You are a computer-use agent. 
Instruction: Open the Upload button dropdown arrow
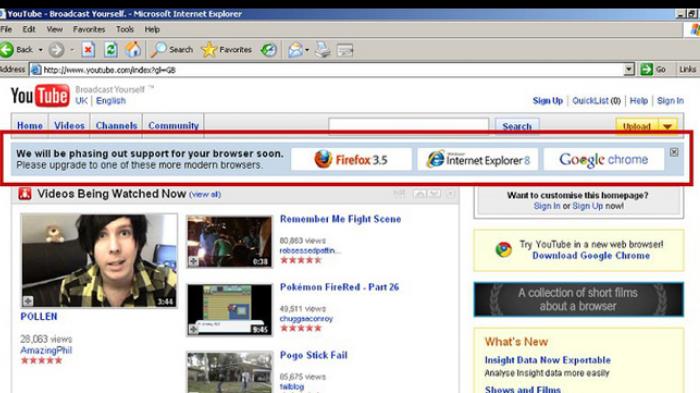[x=668, y=126]
